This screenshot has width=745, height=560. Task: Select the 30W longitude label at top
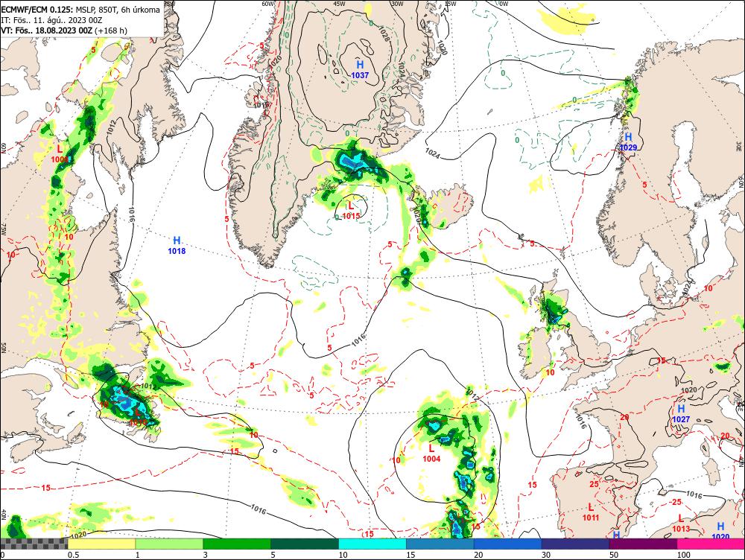[x=397, y=3]
